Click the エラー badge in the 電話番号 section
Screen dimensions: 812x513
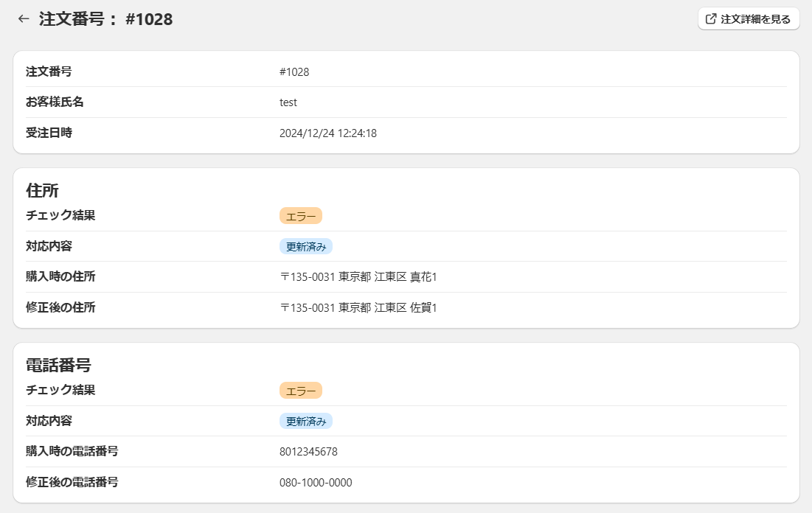click(301, 391)
